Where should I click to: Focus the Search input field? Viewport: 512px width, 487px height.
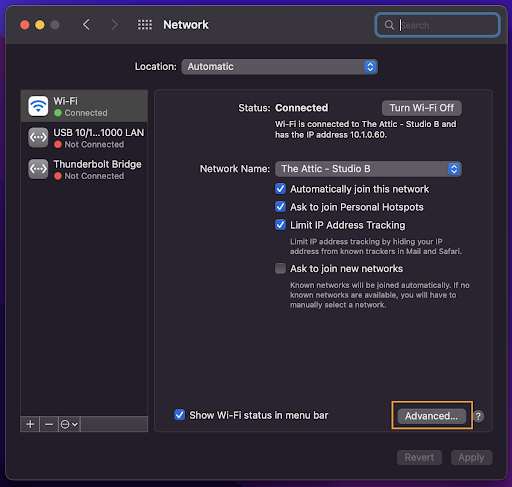click(437, 25)
